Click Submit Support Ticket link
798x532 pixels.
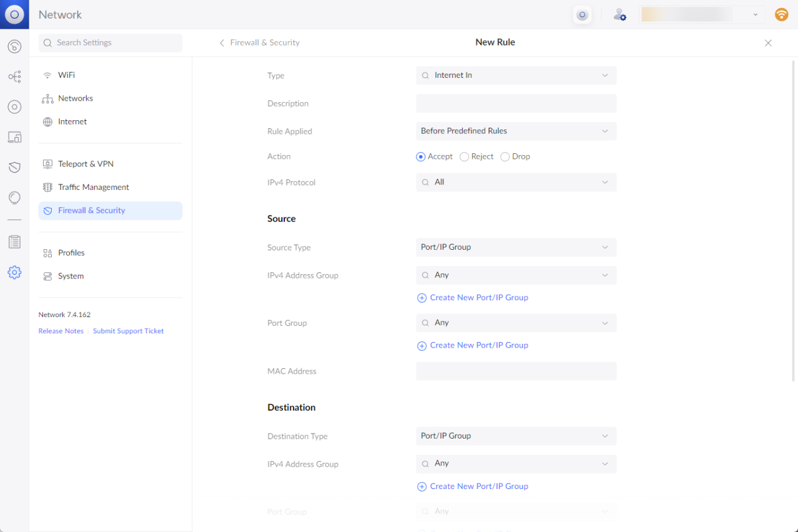click(128, 331)
